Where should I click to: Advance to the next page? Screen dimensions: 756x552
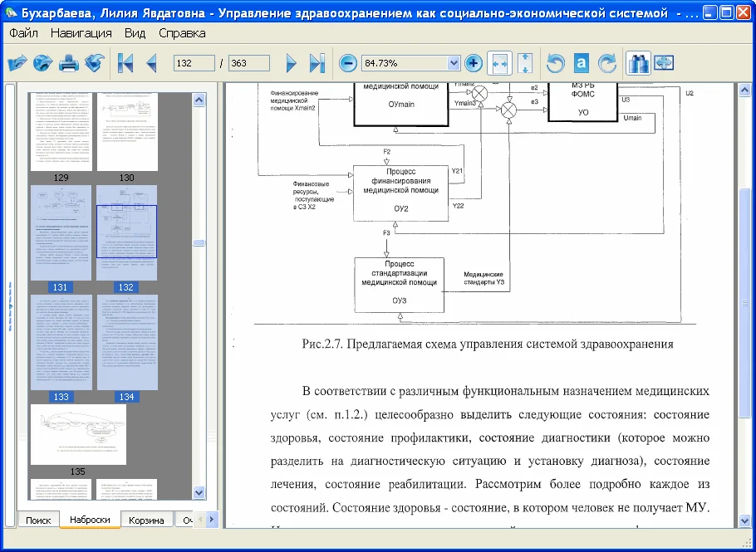[292, 61]
